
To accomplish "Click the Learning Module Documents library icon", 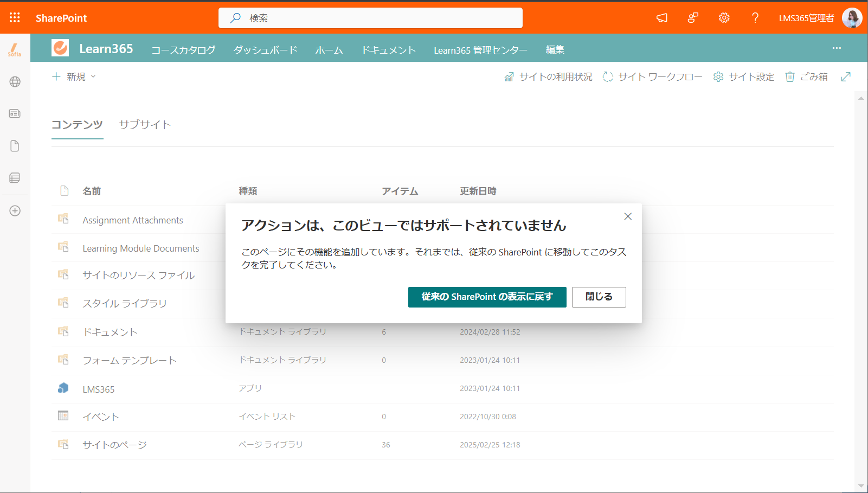I will tap(63, 247).
